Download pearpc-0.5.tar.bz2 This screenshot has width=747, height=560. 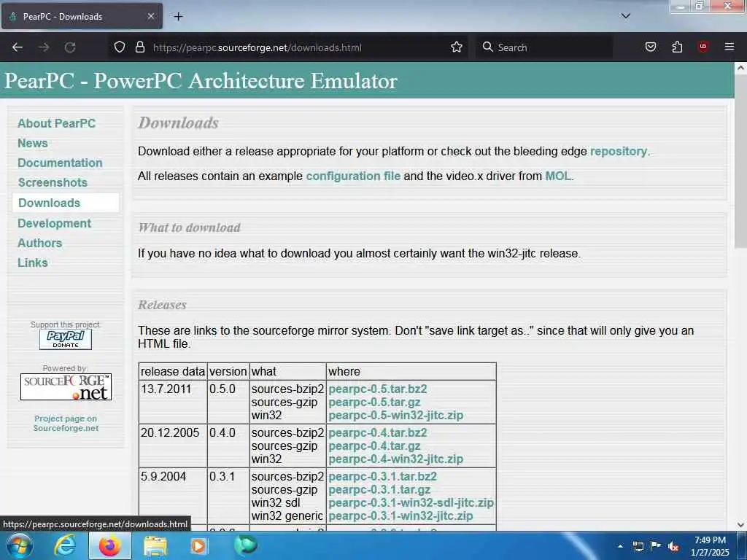(378, 389)
